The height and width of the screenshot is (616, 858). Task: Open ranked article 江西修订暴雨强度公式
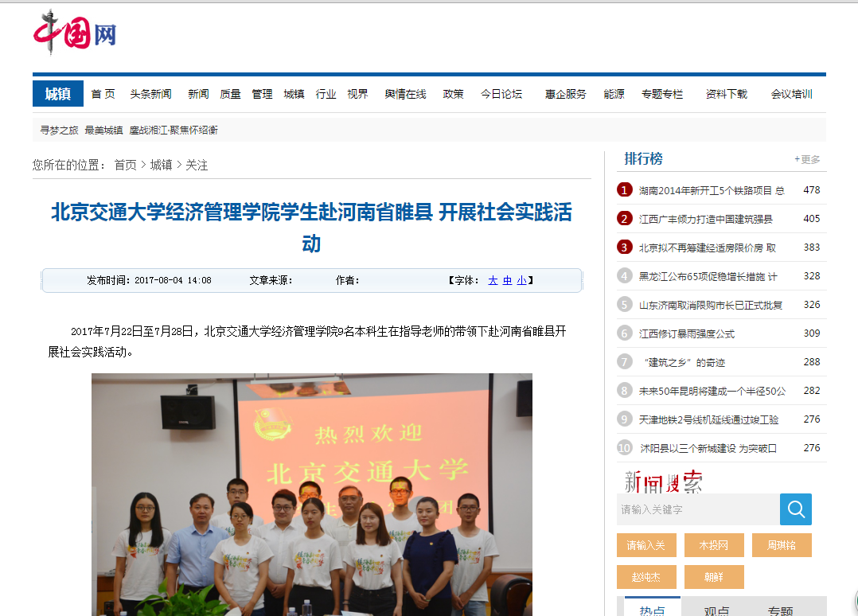[x=687, y=333]
